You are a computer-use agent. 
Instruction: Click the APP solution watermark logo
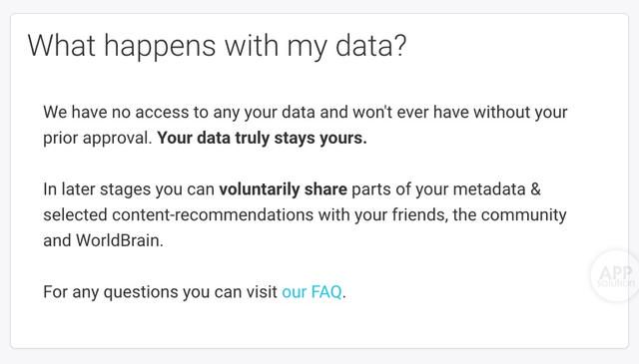pos(615,275)
